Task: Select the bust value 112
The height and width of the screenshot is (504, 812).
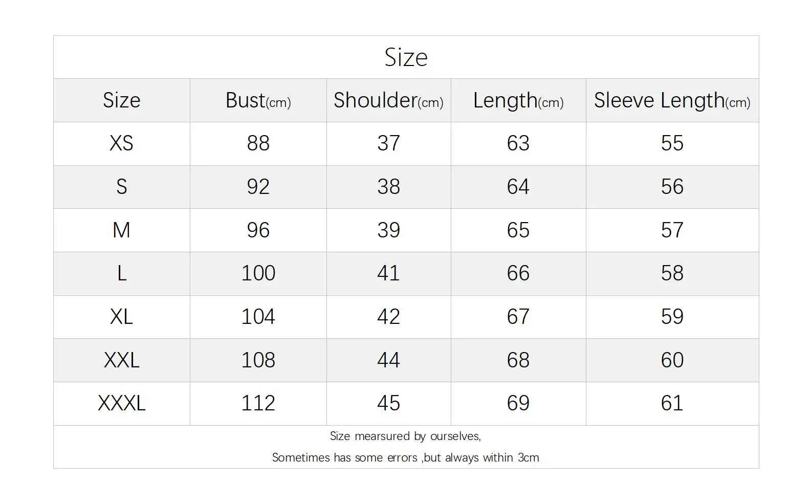Action: (258, 403)
